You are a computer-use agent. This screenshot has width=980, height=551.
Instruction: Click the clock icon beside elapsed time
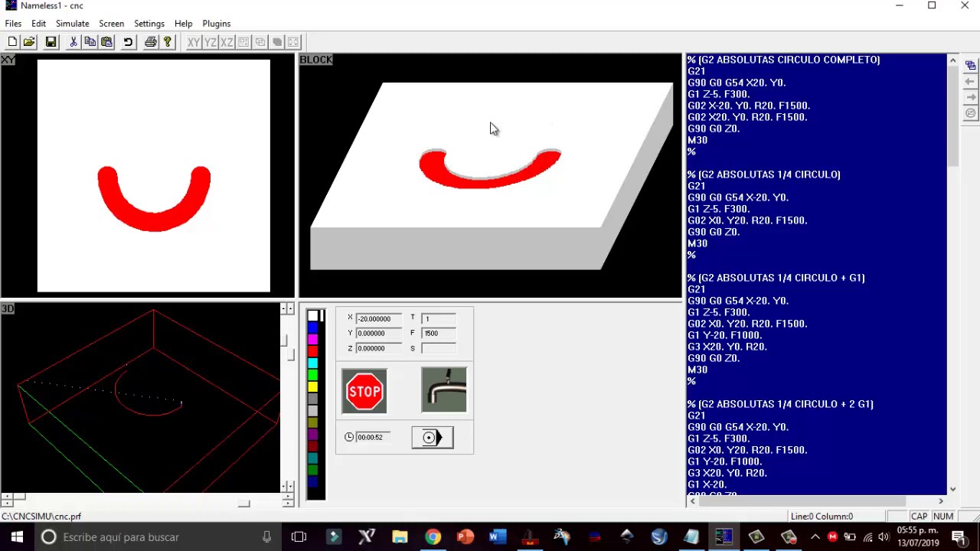(349, 437)
